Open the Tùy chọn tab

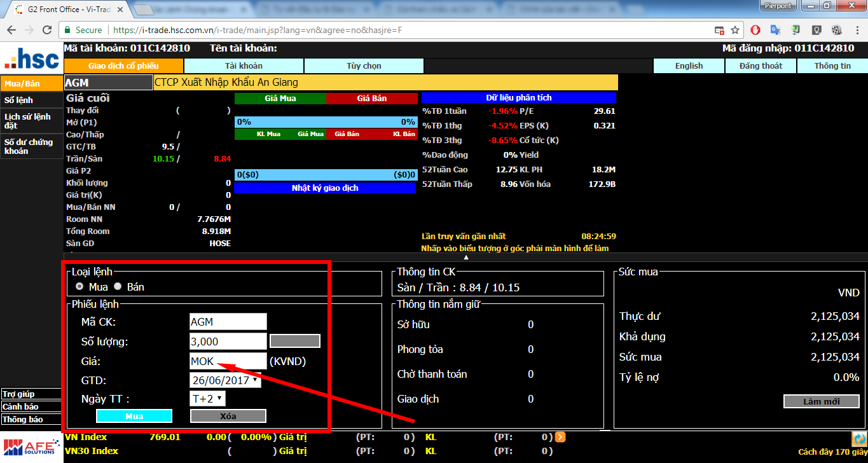pyautogui.click(x=364, y=66)
